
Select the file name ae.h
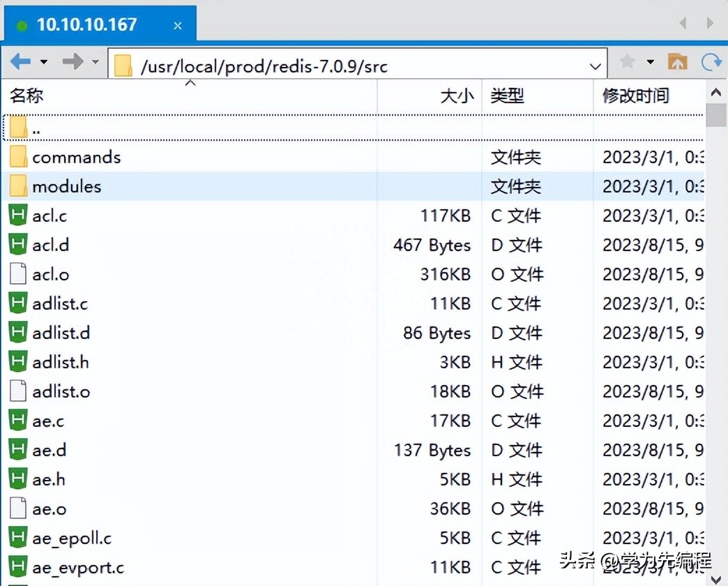coord(49,480)
